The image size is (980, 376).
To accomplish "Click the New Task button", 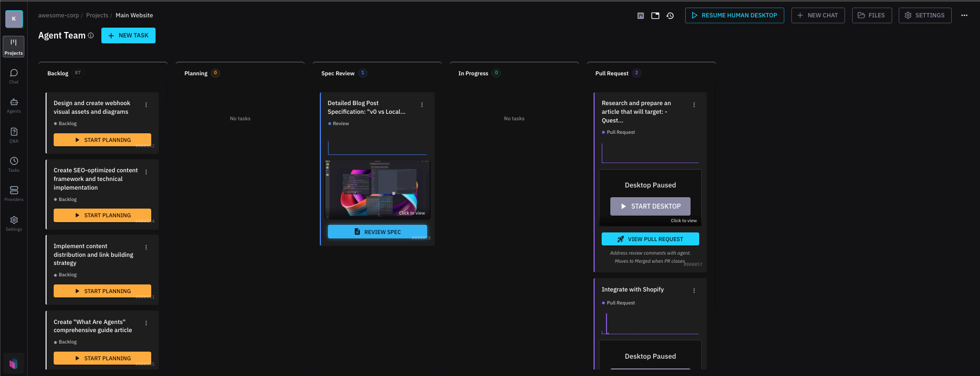I will click(x=128, y=36).
